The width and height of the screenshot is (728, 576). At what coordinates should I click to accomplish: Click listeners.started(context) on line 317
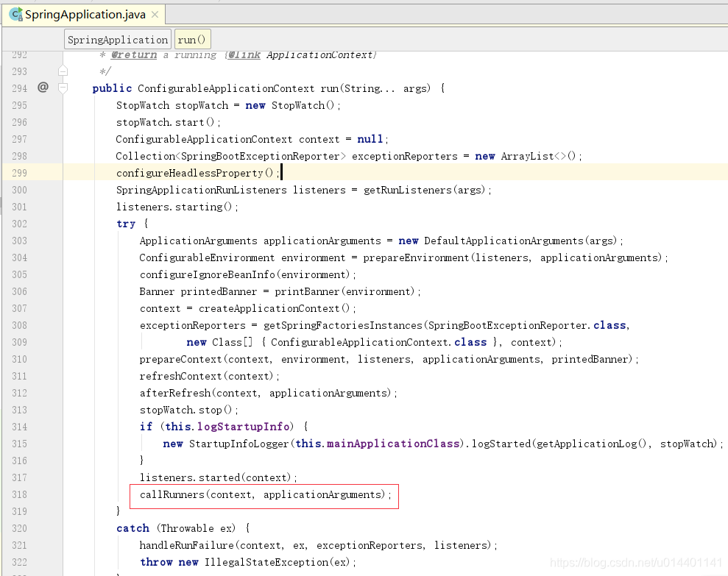point(216,477)
